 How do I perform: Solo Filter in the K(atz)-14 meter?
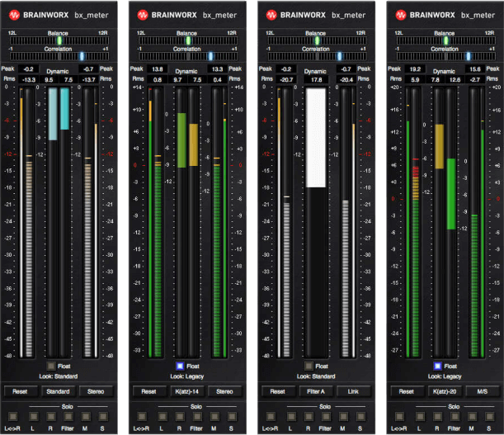click(197, 416)
